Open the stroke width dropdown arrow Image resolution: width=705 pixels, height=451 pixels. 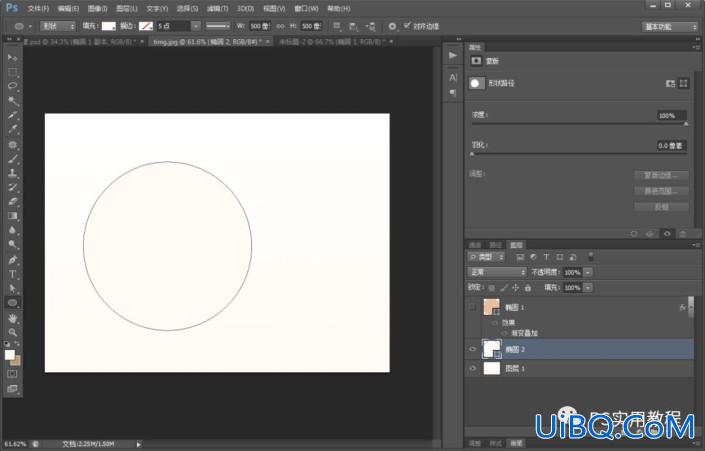(196, 27)
